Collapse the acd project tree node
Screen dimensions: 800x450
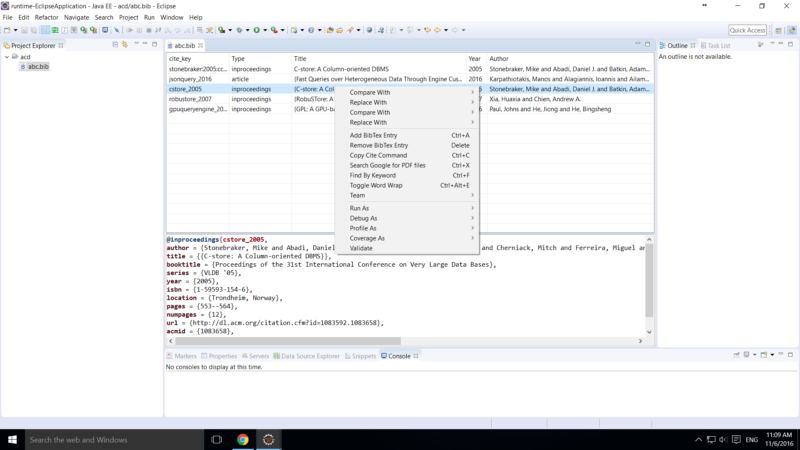7,57
